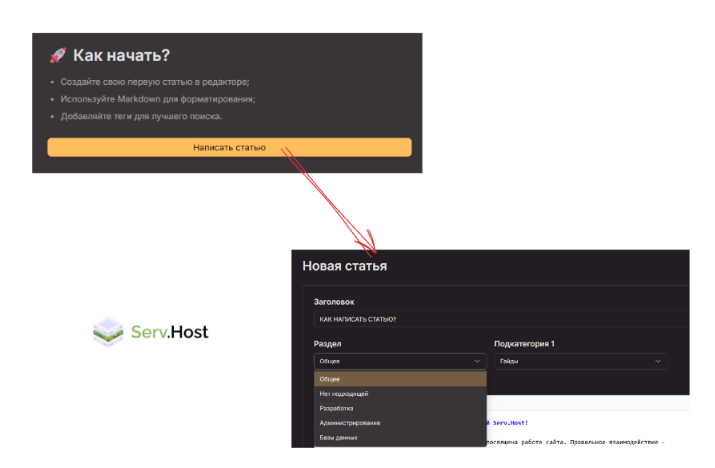
Task: Click text 'Создайте свою первую статью в редакторе;'
Action: tap(155, 82)
